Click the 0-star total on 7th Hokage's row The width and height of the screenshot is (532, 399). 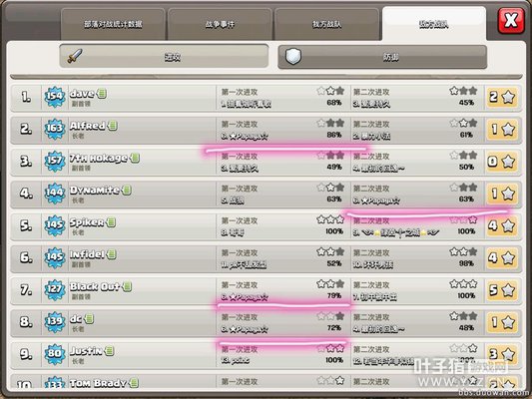click(x=502, y=162)
